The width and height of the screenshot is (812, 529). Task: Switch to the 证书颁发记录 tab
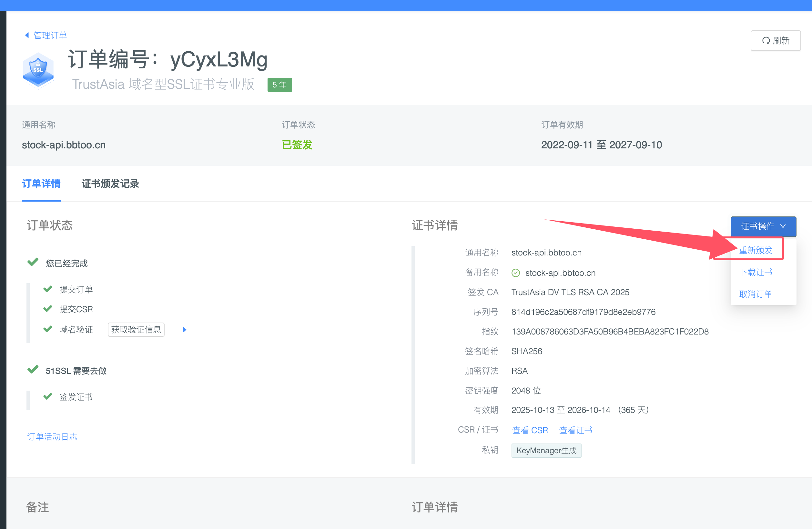tap(110, 184)
